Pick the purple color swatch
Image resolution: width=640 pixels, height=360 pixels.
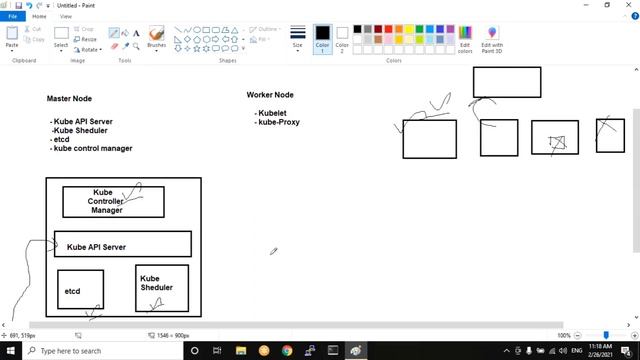(x=451, y=29)
